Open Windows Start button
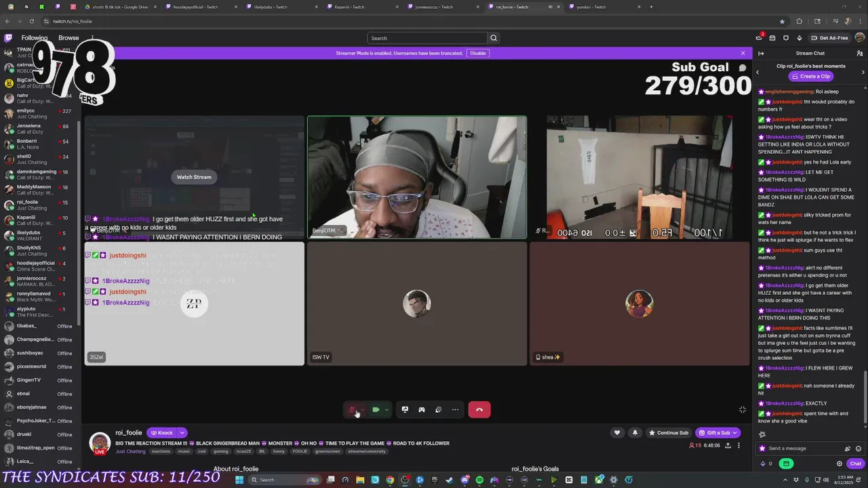Screen dimensions: 868x488 click(239, 480)
